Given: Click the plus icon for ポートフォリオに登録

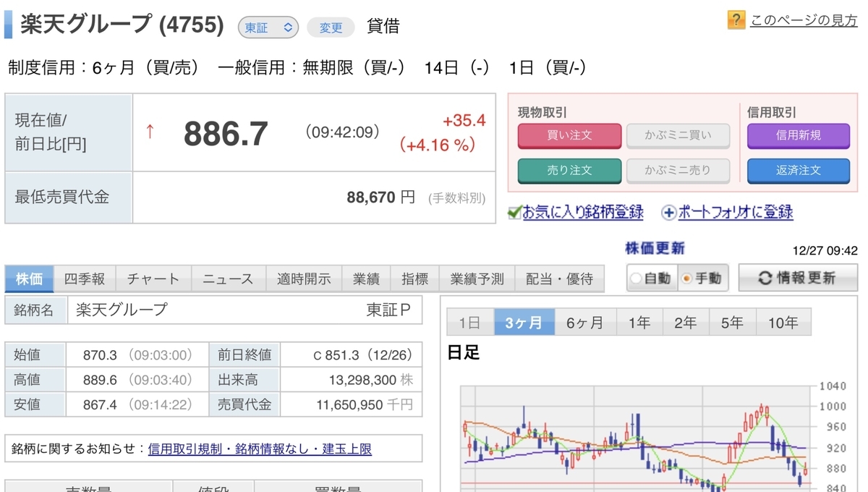Looking at the screenshot, I should (x=668, y=213).
